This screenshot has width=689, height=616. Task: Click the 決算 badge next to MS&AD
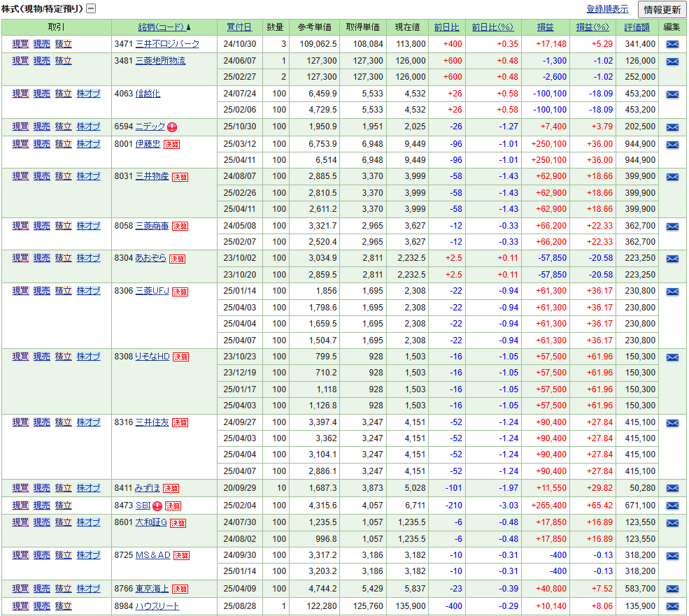[181, 556]
